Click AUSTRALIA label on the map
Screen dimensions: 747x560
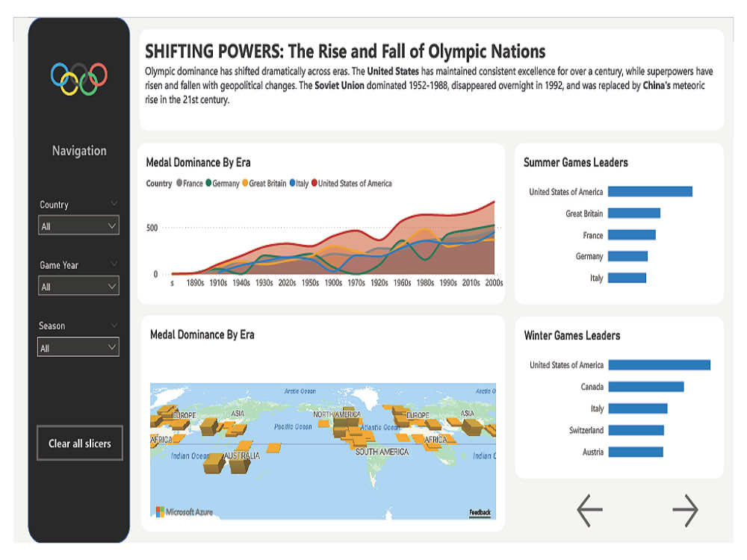point(242,455)
